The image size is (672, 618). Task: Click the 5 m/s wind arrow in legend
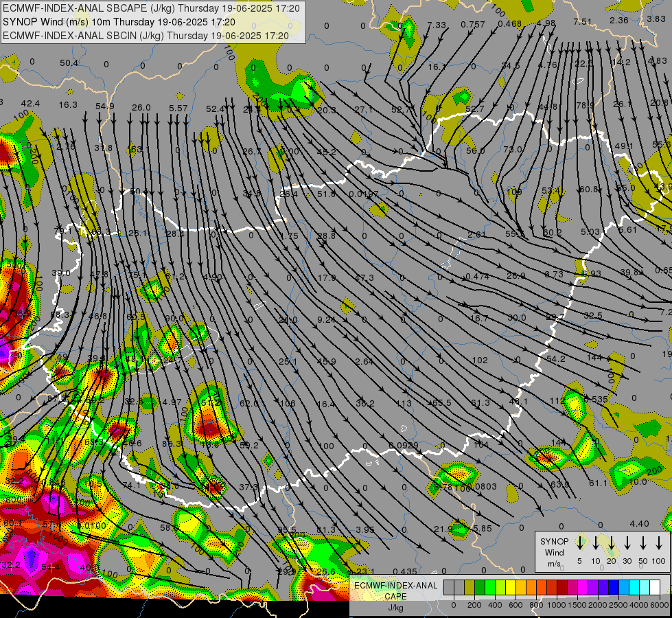[x=580, y=543]
